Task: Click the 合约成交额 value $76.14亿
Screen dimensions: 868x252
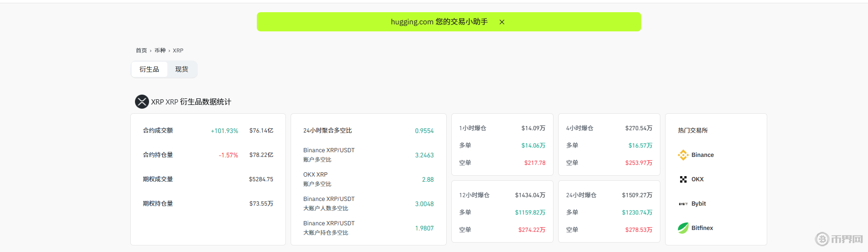Action: tap(261, 131)
